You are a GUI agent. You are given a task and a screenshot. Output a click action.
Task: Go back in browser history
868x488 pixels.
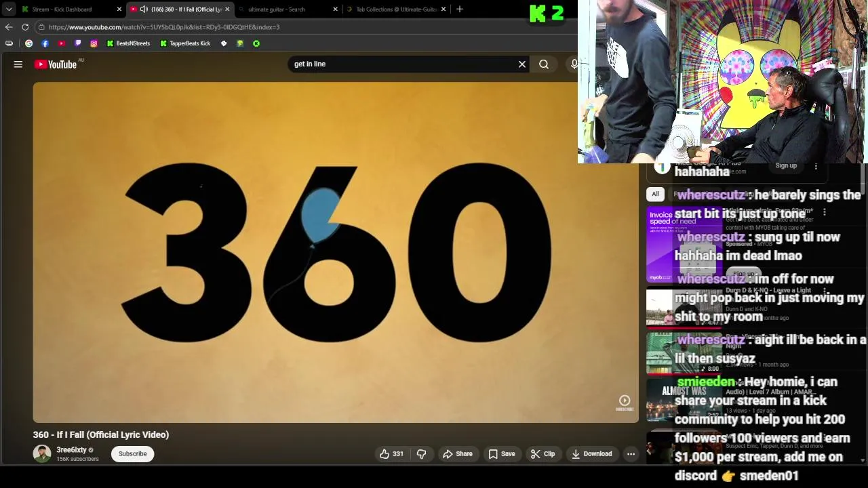coord(9,27)
